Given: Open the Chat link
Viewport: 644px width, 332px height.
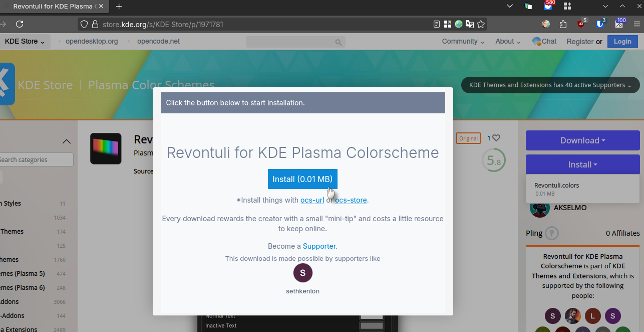Looking at the screenshot, I should 544,42.
